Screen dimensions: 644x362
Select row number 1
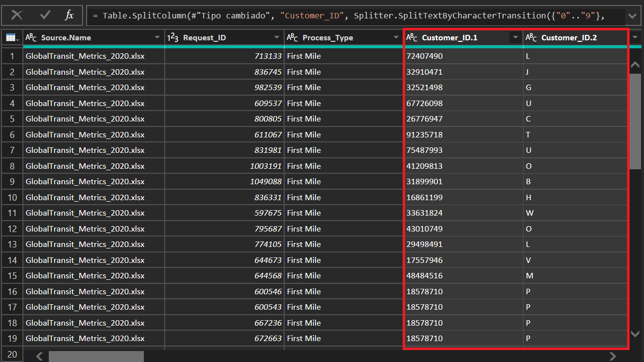(x=12, y=56)
